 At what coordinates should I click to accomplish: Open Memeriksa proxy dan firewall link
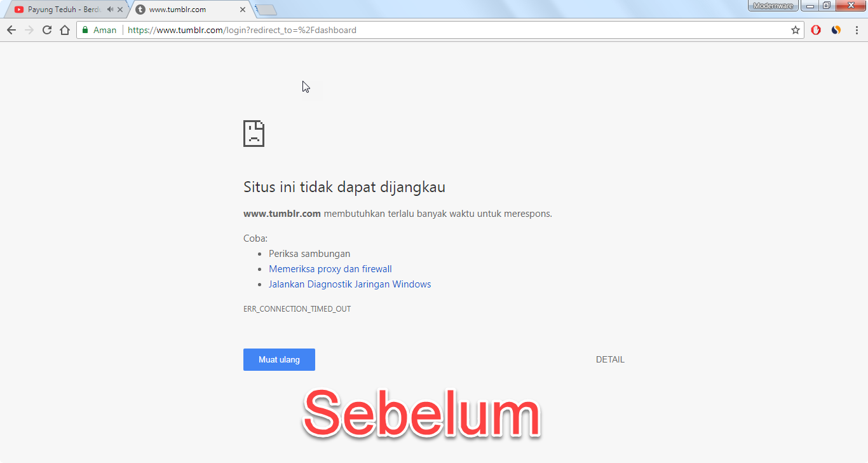tap(330, 269)
